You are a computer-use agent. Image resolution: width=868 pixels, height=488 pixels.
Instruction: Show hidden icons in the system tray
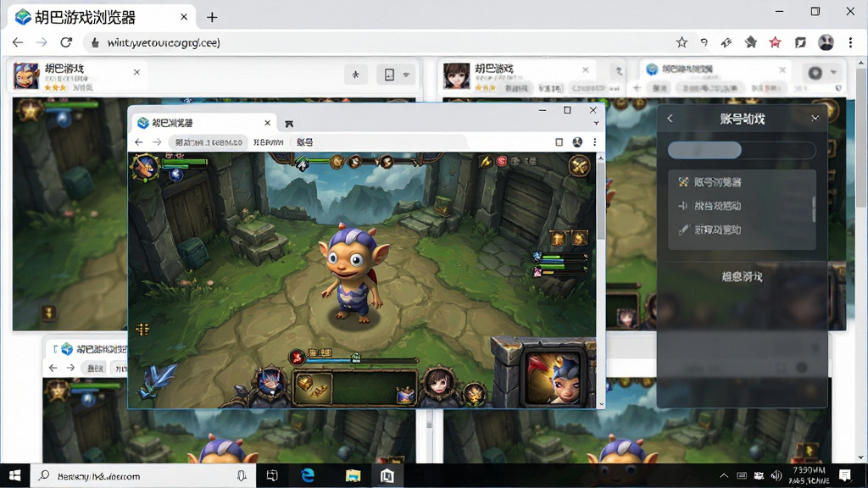tap(724, 476)
